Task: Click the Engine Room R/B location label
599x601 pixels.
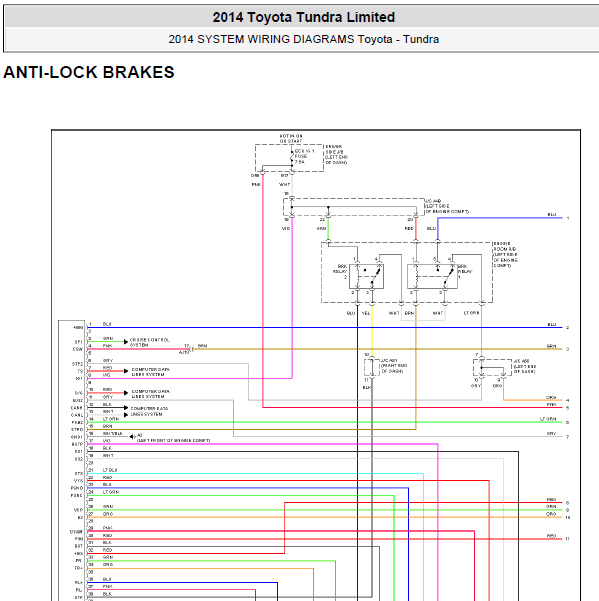Action: [506, 255]
